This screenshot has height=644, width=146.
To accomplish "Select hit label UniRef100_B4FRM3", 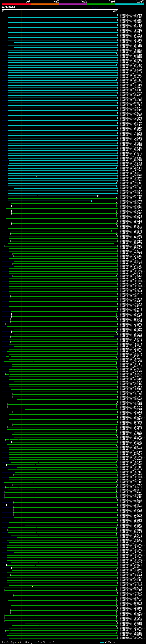I will pos(131,196).
